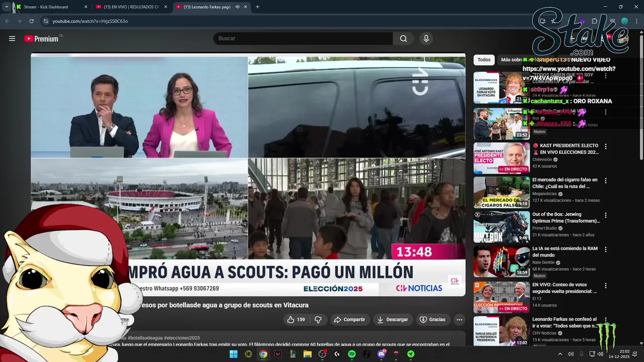This screenshot has height=362, width=644.
Task: Open Out of the Box Optimus Prime thumbnail
Action: [502, 227]
